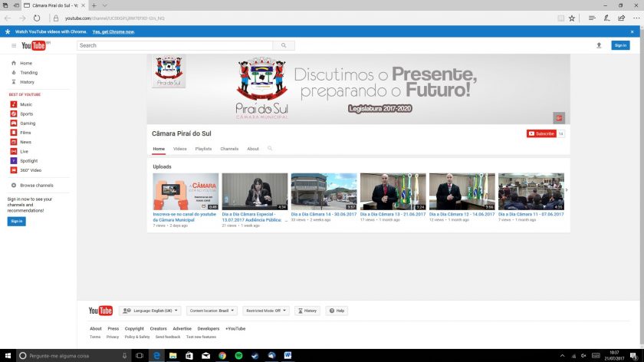The image size is (644, 362).
Task: Click the browser back arrow
Action: tap(8, 18)
